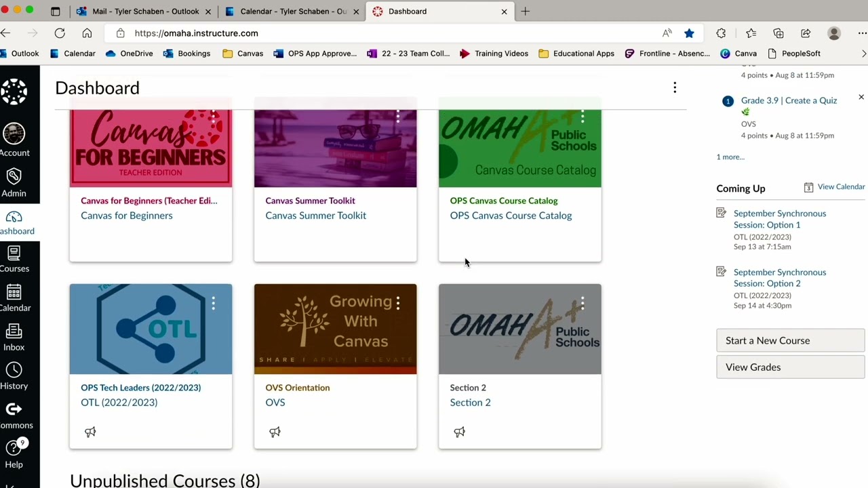Screen dimensions: 868x488
Task: Open Account in the Canvas sidebar
Action: (x=14, y=140)
